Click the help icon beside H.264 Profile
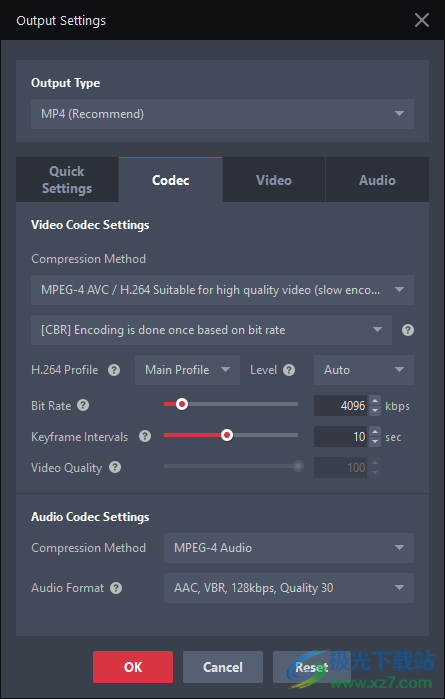This screenshot has height=699, width=445. (x=114, y=370)
